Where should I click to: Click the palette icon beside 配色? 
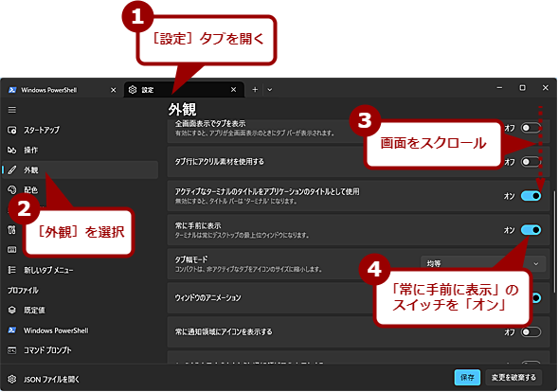point(12,190)
